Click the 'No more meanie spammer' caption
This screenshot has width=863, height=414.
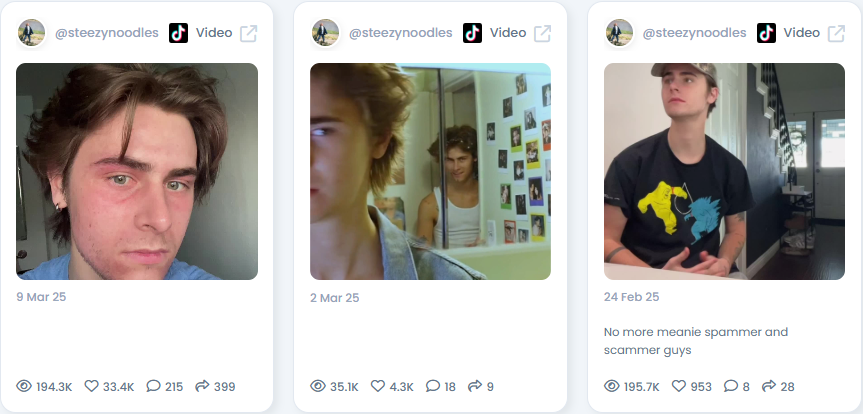[x=696, y=341]
